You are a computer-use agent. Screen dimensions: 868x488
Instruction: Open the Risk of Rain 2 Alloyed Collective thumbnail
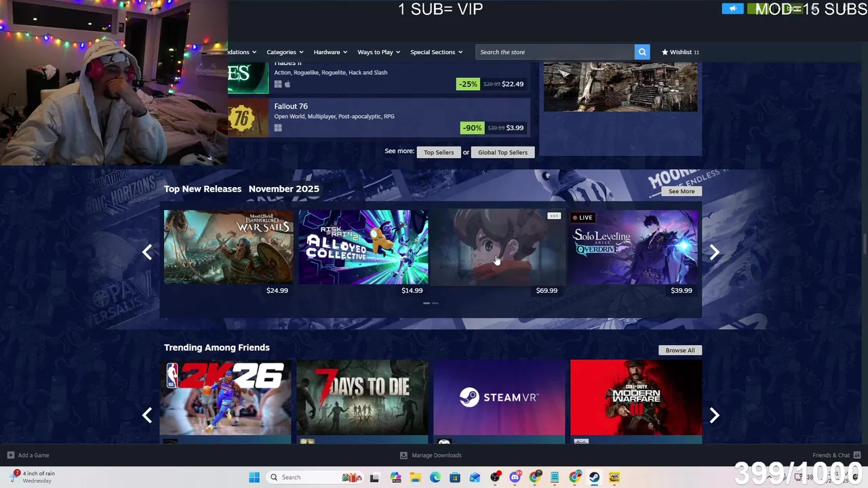click(x=363, y=247)
